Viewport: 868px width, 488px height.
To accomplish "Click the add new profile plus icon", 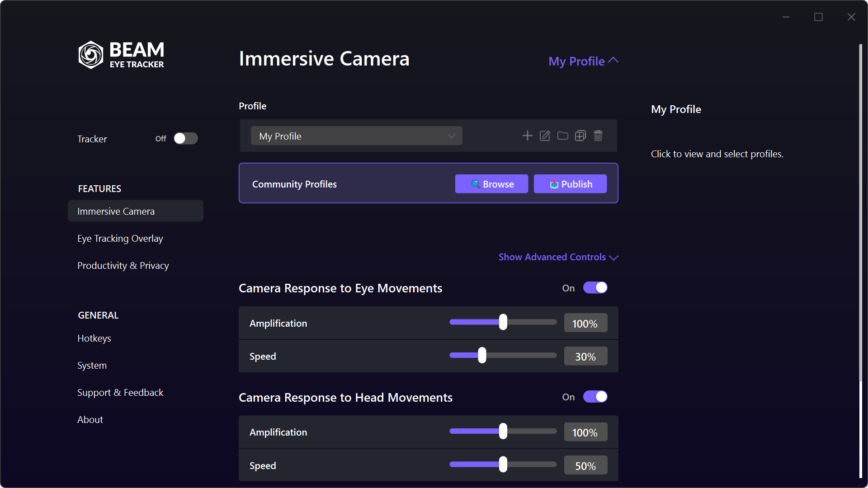I will [x=527, y=136].
